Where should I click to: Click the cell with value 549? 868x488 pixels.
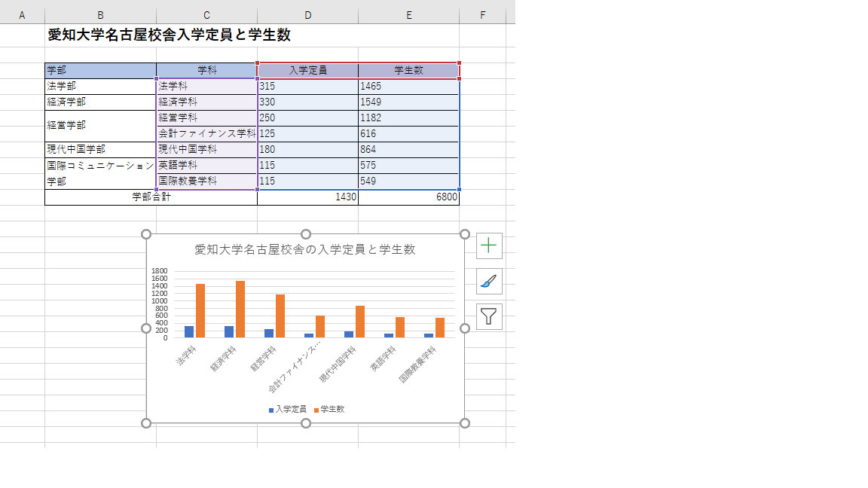(408, 181)
